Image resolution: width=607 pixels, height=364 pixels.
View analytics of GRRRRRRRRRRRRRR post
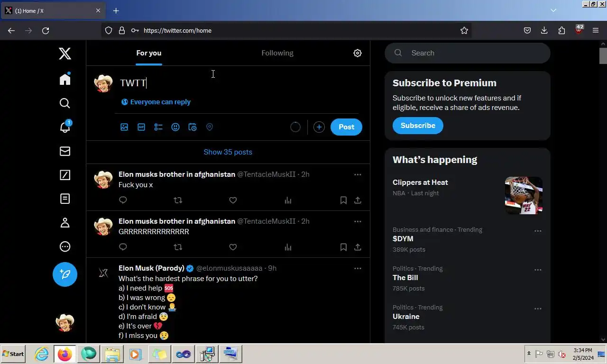coord(288,247)
